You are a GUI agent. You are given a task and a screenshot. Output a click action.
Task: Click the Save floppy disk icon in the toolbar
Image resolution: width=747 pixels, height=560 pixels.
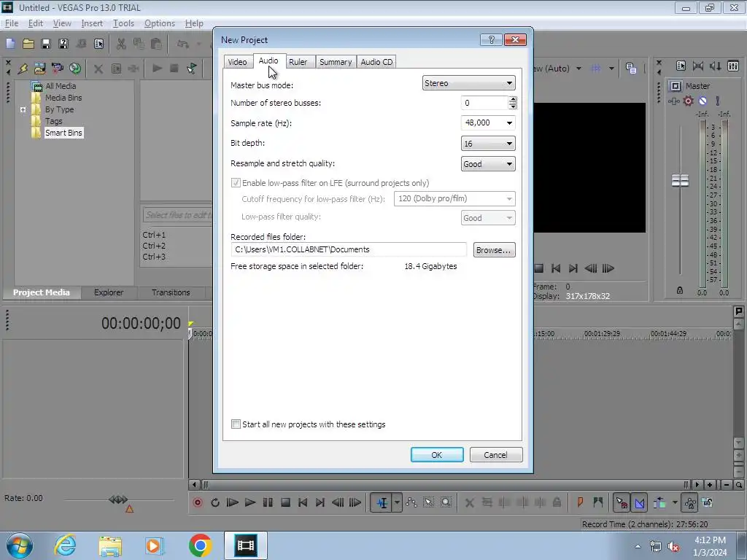tap(46, 44)
